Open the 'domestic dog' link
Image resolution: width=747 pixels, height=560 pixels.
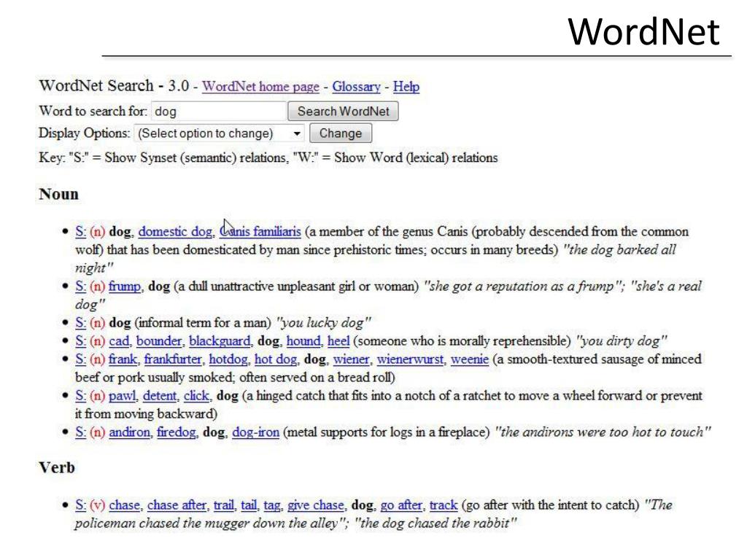pyautogui.click(x=175, y=232)
